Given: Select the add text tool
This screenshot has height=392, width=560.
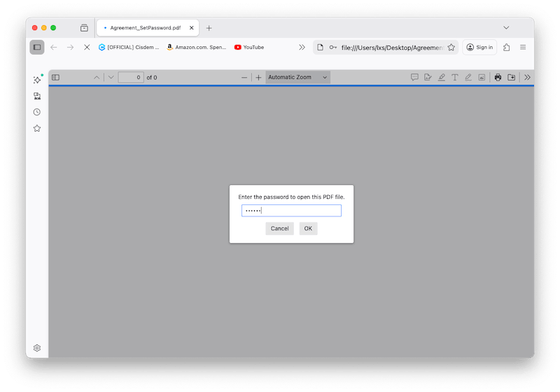Looking at the screenshot, I should [x=454, y=78].
